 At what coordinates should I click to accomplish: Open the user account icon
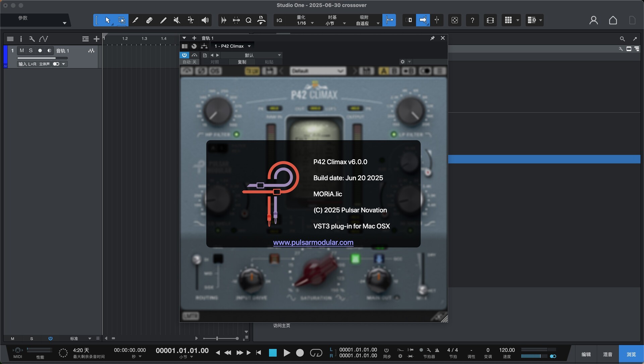[x=593, y=20]
